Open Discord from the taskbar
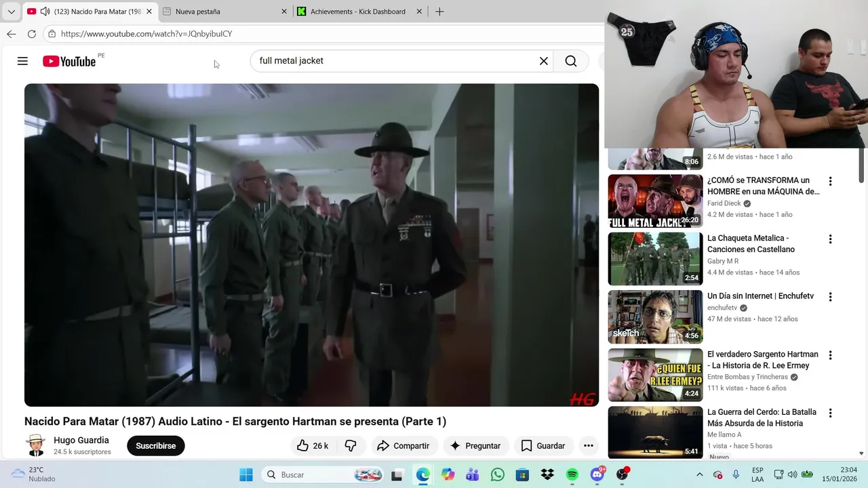The height and width of the screenshot is (488, 868). coord(597,474)
